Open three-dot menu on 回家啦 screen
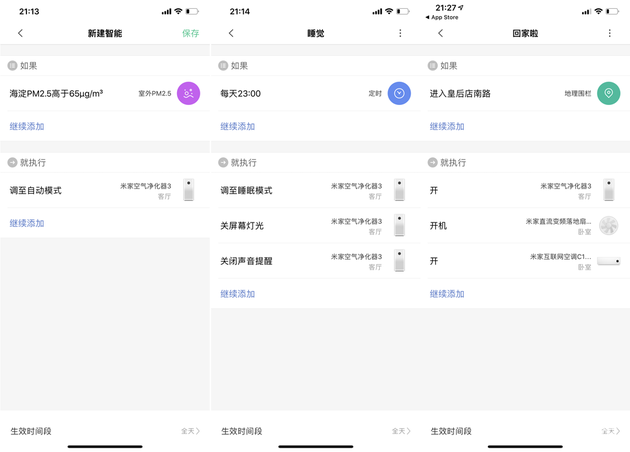The height and width of the screenshot is (452, 630). point(609,33)
